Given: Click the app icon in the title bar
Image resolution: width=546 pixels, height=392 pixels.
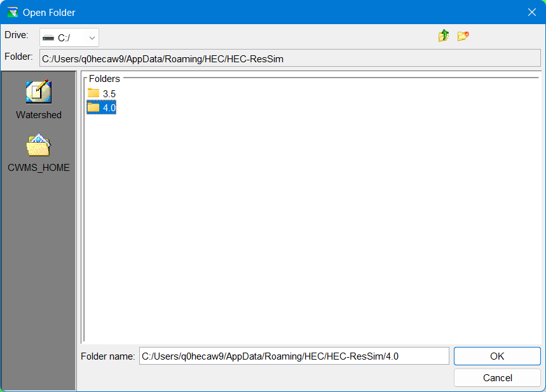Looking at the screenshot, I should 12,12.
